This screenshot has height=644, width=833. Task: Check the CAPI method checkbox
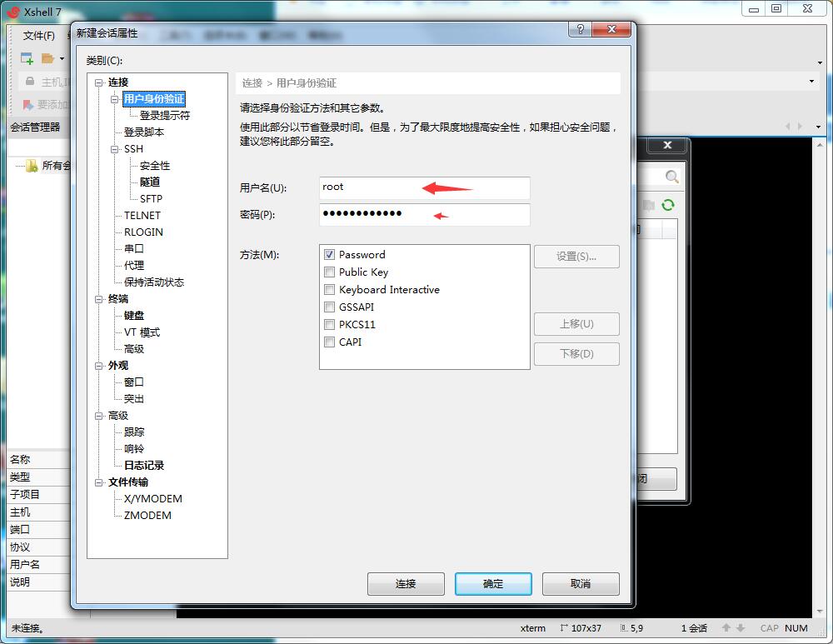[x=329, y=342]
